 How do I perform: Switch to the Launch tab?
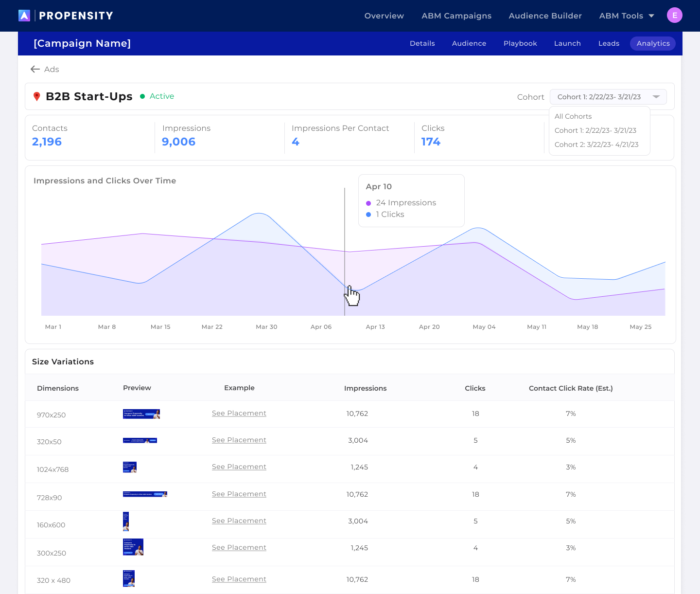tap(567, 43)
